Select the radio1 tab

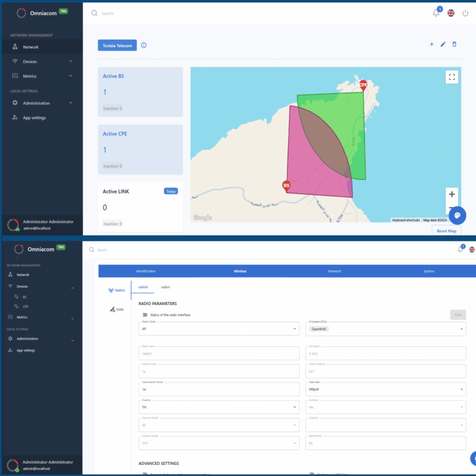point(165,287)
